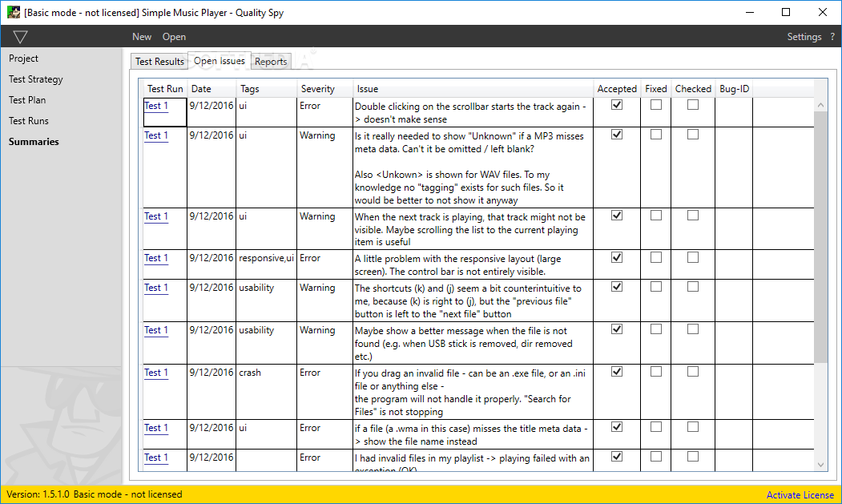Click Activate License link
This screenshot has width=842, height=504.
tap(800, 495)
